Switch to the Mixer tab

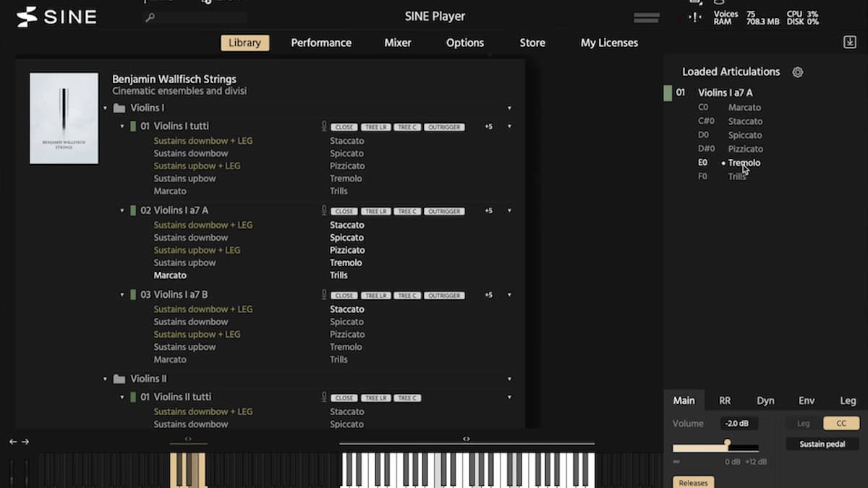pos(397,43)
